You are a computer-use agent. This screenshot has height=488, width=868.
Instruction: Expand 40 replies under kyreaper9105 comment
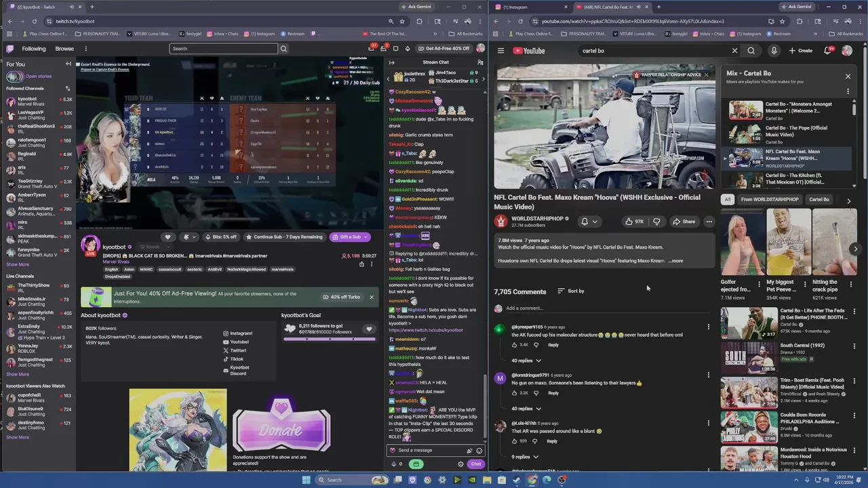click(x=526, y=361)
